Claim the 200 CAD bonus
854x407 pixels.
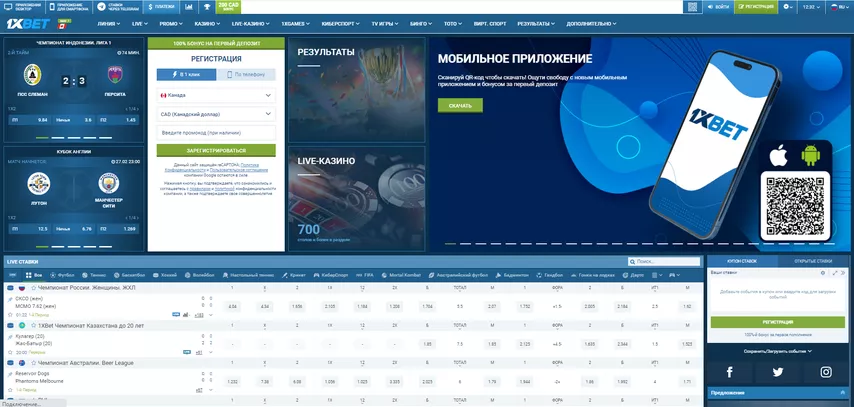pos(228,7)
